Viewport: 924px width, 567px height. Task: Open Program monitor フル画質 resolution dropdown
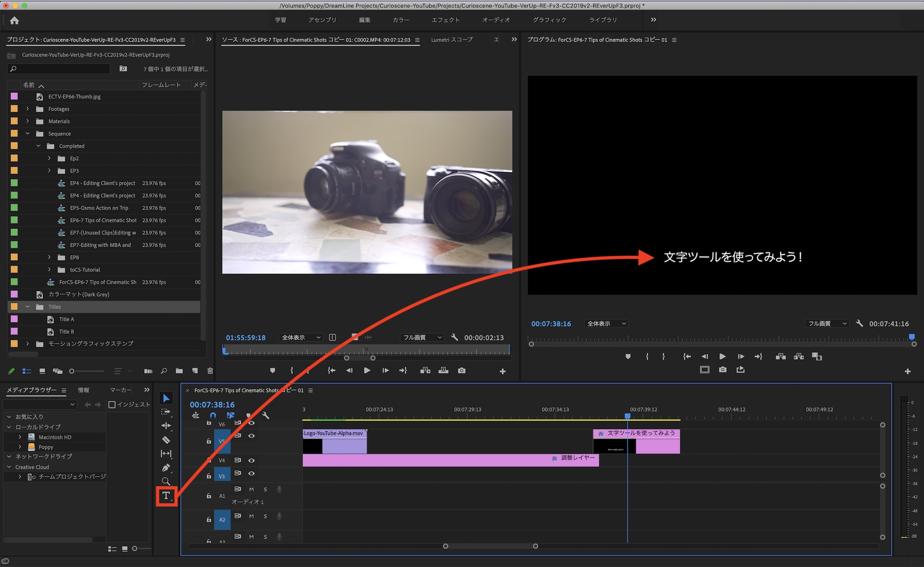[x=827, y=324]
